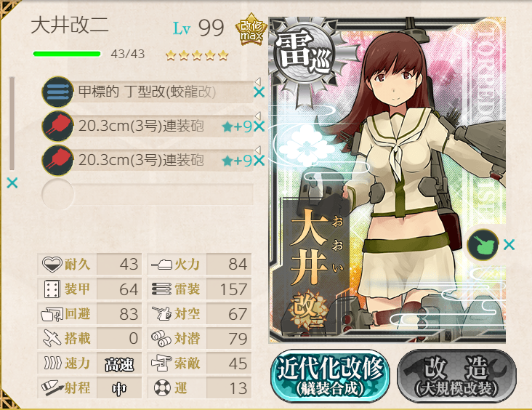The height and width of the screenshot is (410, 532).
Task: Select the green expansion slot gun icon
Action: click(x=483, y=244)
